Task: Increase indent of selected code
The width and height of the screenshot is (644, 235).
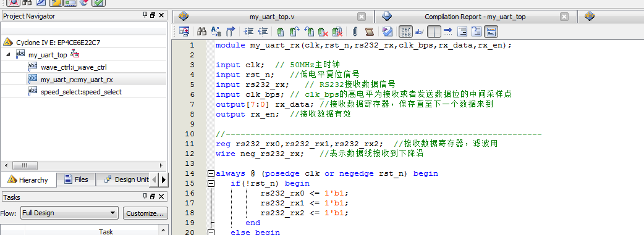Action: tap(248, 31)
